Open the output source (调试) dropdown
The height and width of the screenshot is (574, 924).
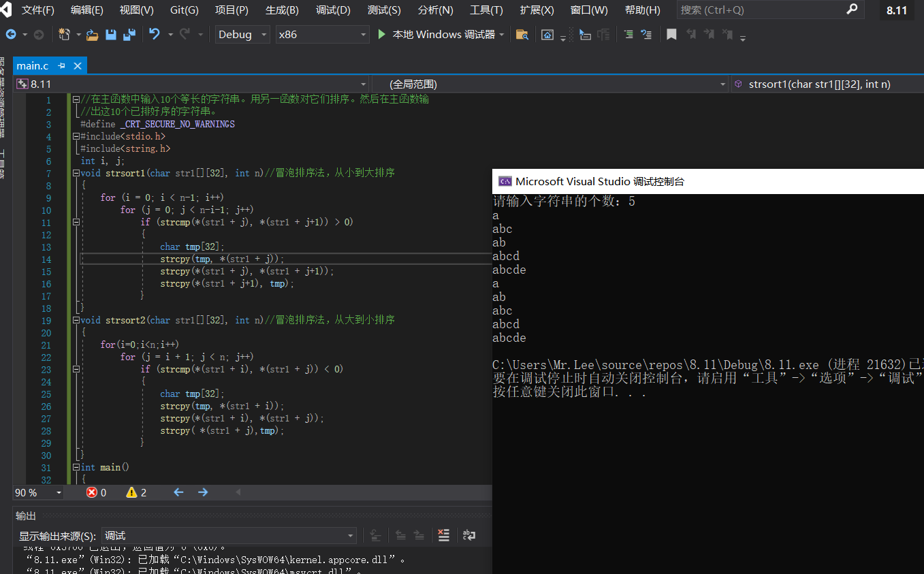tap(229, 536)
